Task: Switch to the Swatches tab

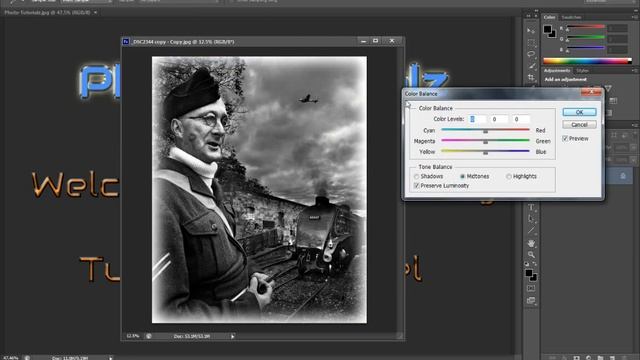Action: pos(571,17)
